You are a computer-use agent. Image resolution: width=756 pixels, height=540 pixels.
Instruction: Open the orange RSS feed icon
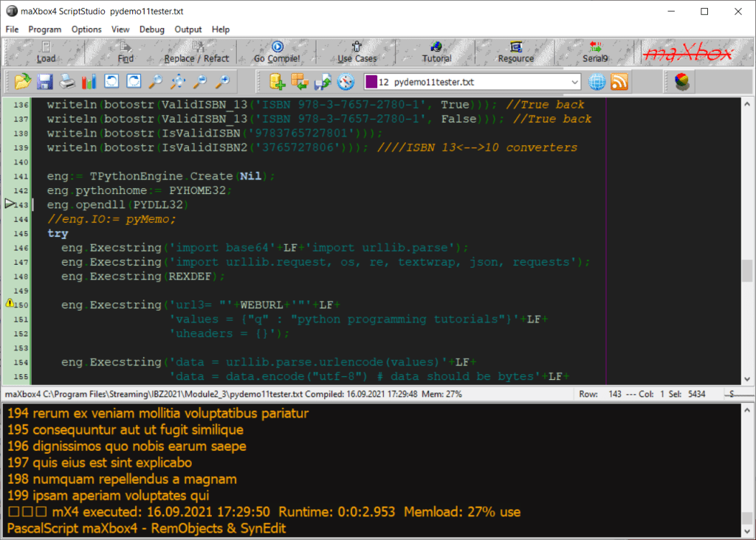pos(619,81)
